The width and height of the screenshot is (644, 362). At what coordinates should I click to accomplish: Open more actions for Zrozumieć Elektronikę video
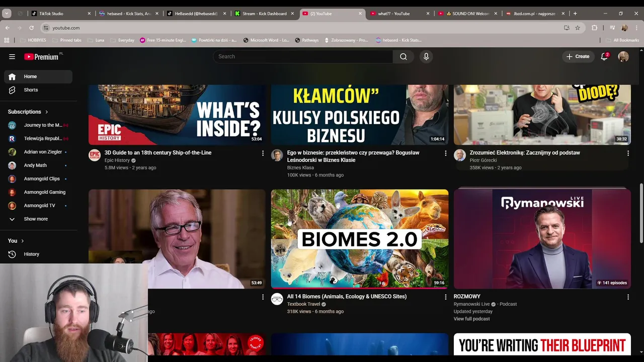click(628, 153)
